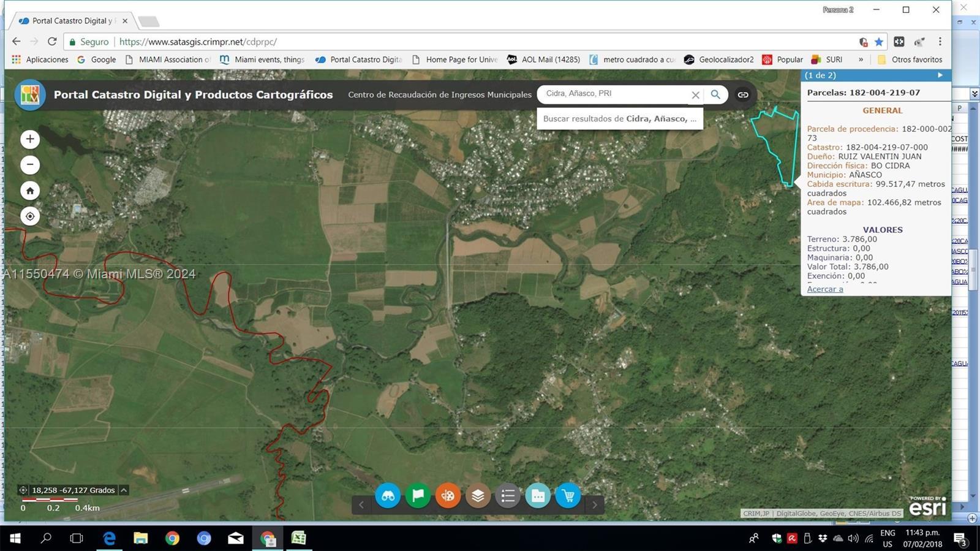The height and width of the screenshot is (551, 980).
Task: Click the green flag tool icon
Action: 418,496
